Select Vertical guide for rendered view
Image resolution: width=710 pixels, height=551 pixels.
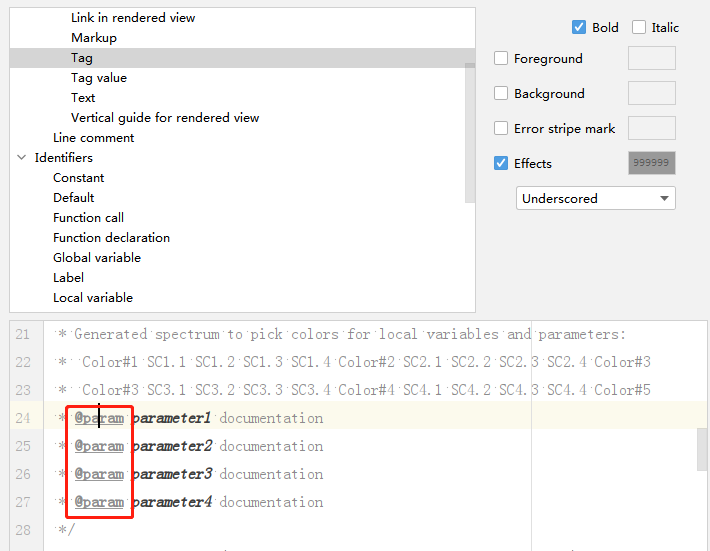[x=165, y=118]
